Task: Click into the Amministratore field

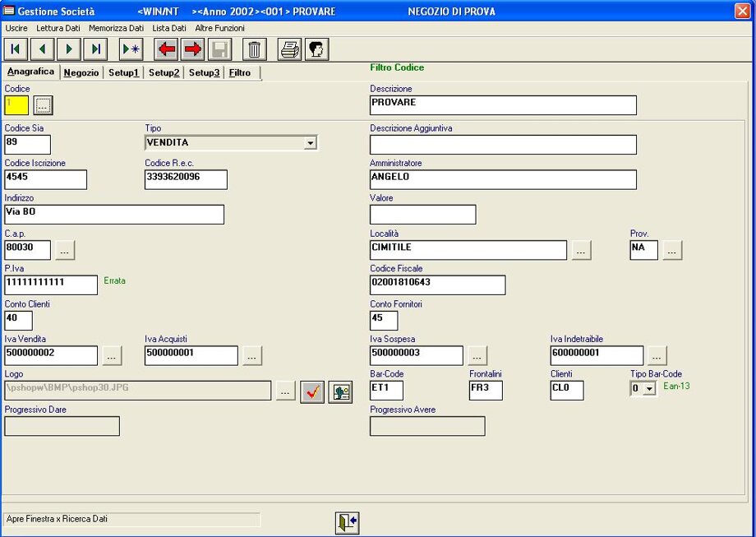Action: tap(503, 179)
